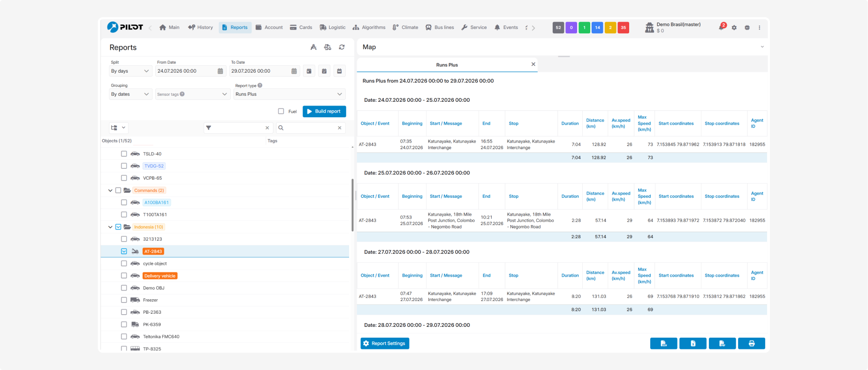This screenshot has width=868, height=370.
Task: Click the settings gear next to notification bell
Action: coord(734,28)
